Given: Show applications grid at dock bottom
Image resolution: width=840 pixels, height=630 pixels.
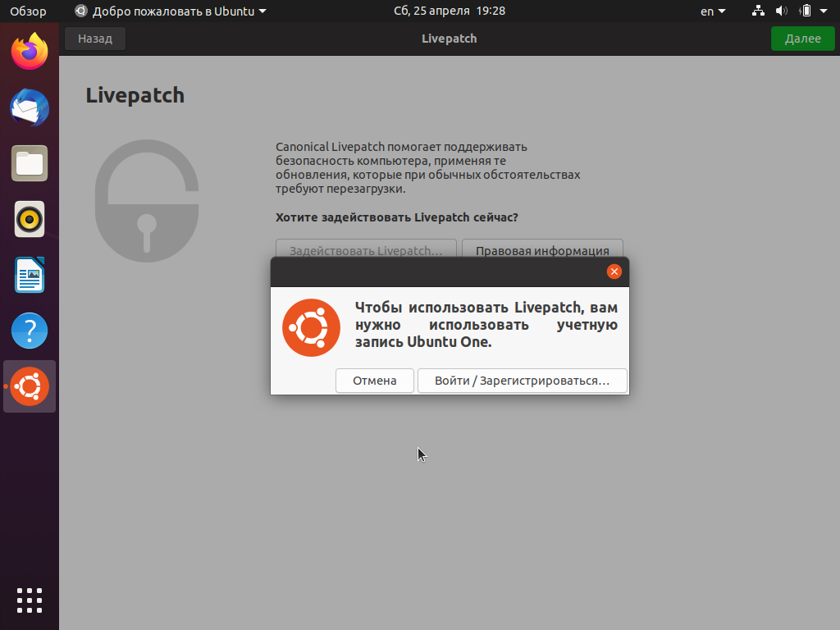Looking at the screenshot, I should pos(30,600).
